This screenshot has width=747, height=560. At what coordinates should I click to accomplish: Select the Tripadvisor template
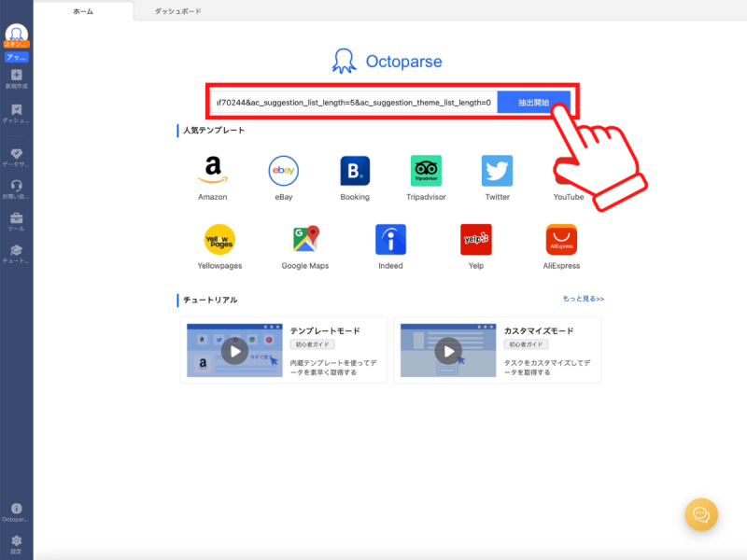pos(426,178)
